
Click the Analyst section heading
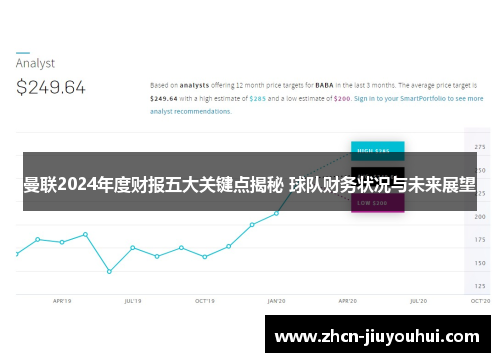point(35,63)
